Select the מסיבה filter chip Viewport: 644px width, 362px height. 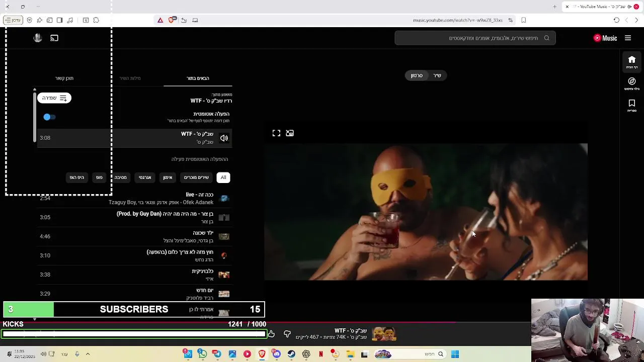(x=120, y=177)
